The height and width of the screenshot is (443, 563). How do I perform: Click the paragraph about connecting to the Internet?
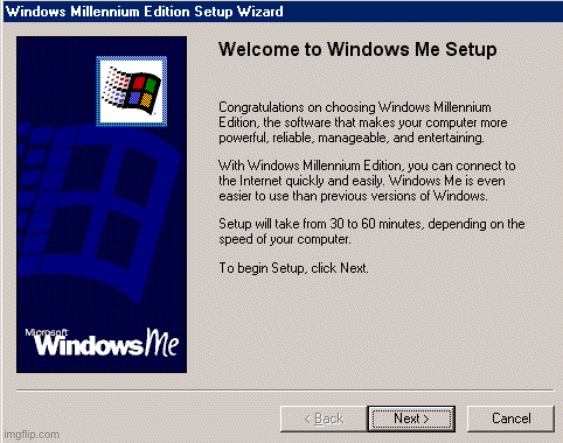[367, 181]
